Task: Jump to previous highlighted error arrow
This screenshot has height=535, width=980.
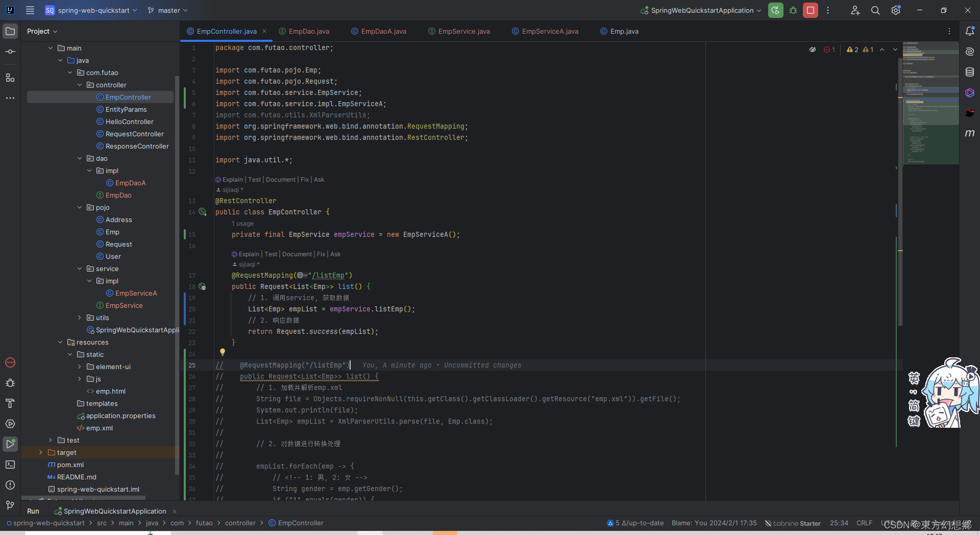Action: tap(882, 50)
